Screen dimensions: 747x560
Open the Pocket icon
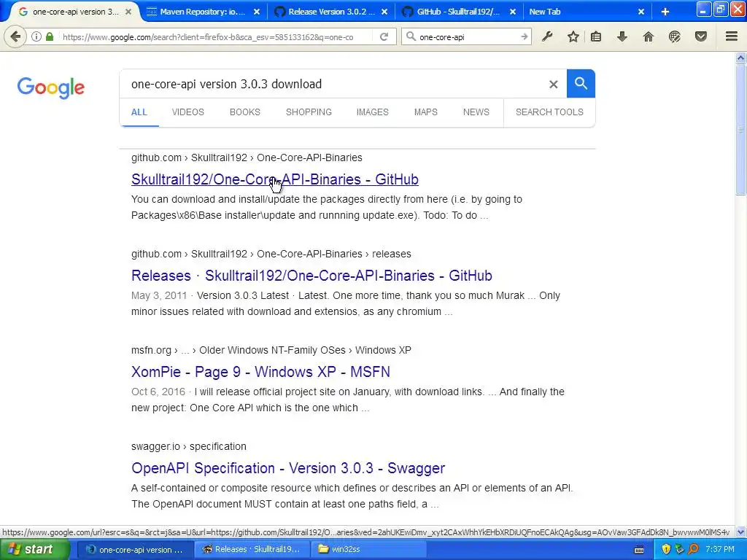pos(701,36)
